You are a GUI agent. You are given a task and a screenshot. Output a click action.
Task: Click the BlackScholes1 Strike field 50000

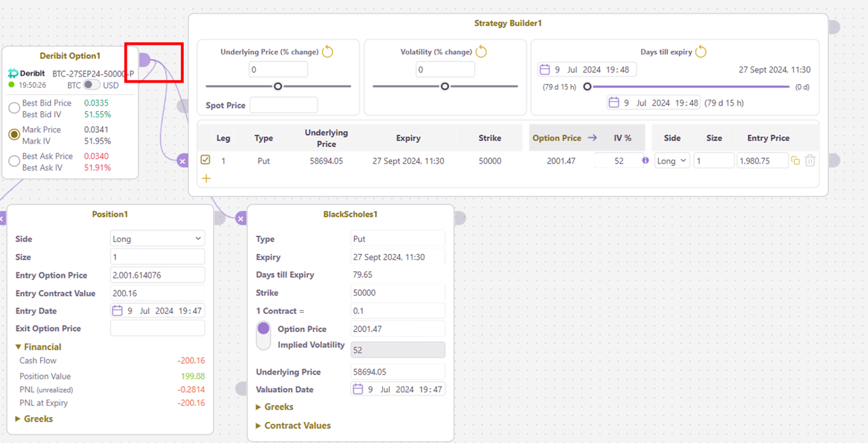(x=398, y=293)
